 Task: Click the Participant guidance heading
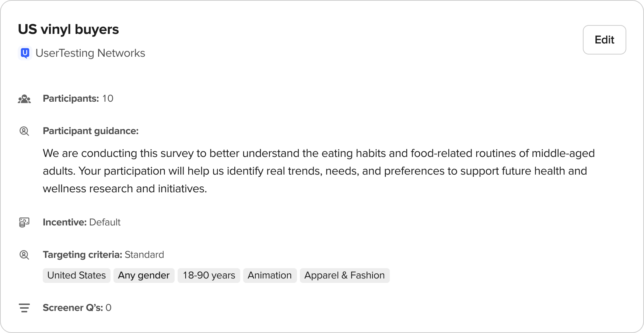coord(91,131)
